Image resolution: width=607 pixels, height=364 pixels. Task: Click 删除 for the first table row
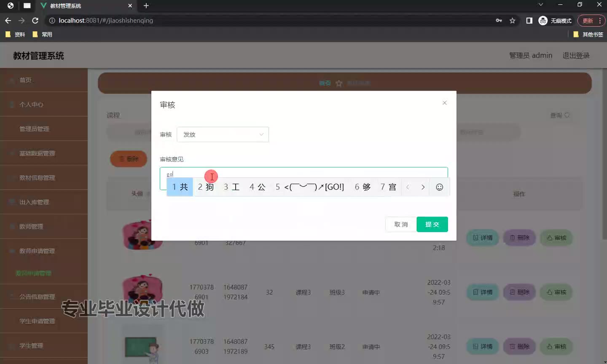click(x=519, y=238)
